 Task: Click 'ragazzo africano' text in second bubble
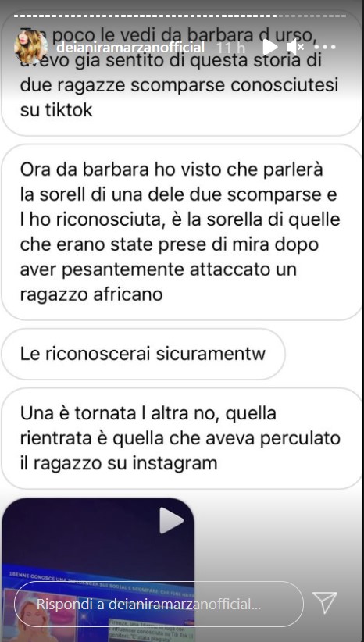[x=91, y=294]
